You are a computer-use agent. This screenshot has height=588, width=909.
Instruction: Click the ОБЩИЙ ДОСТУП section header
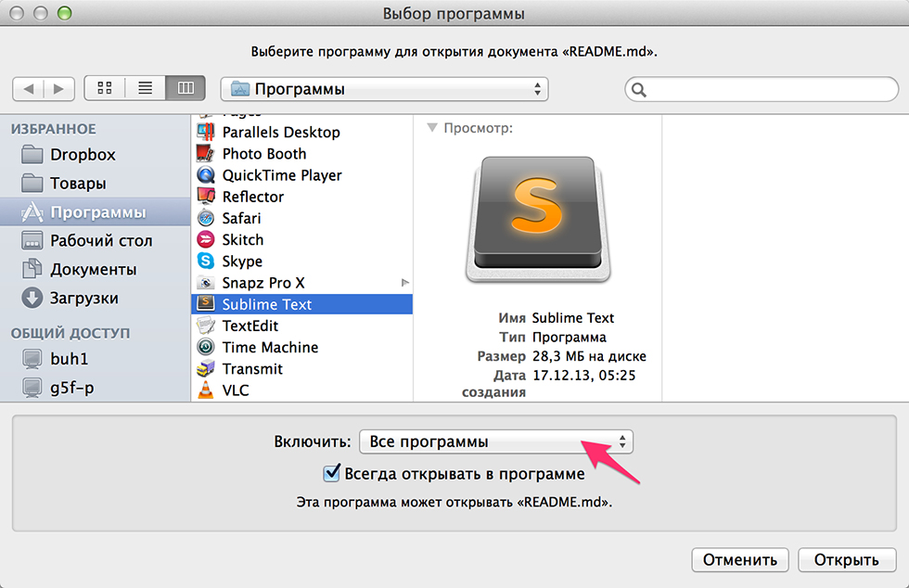point(70,333)
